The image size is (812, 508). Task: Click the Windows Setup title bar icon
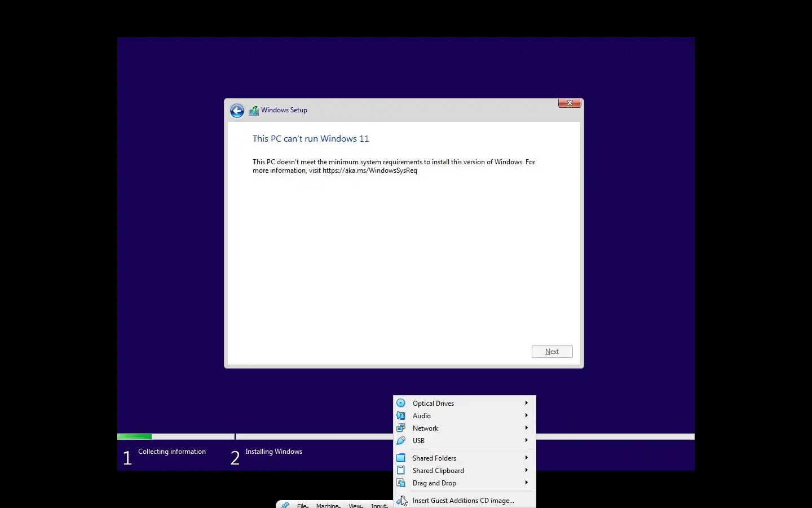point(254,111)
